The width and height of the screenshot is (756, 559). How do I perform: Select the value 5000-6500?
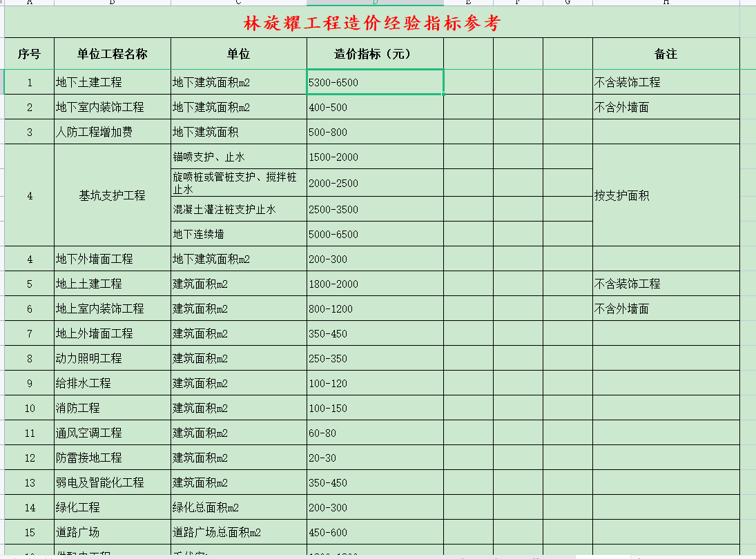point(375,234)
